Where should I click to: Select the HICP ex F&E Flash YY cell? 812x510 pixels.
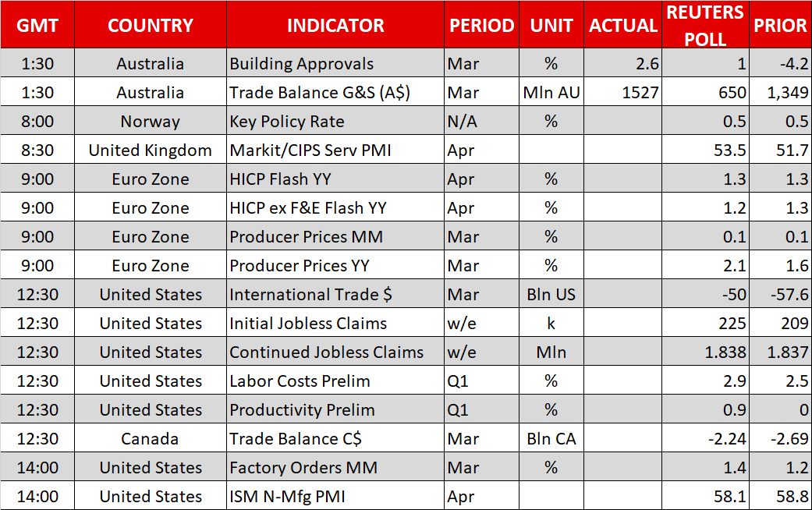pyautogui.click(x=308, y=208)
